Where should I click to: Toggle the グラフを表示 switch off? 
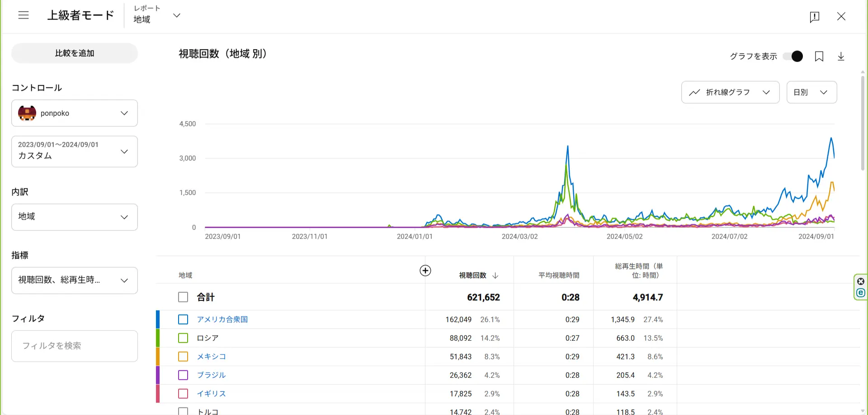pos(793,56)
